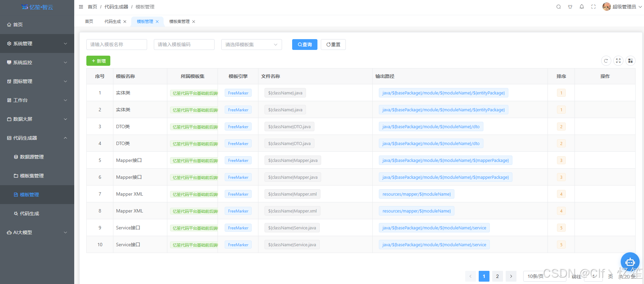Refresh the table with the circular arrow icon

[x=606, y=61]
